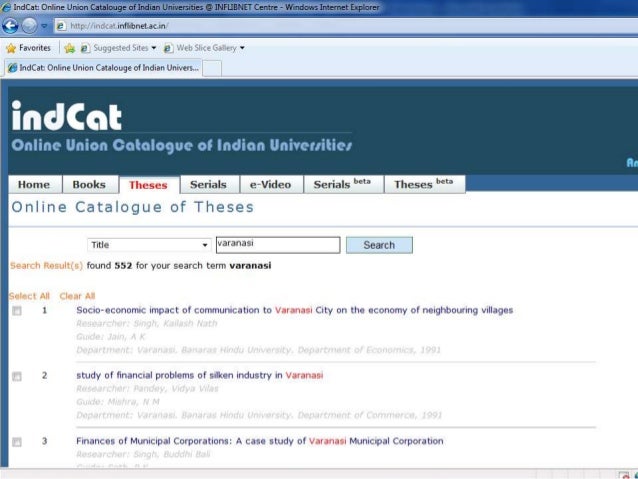
Task: Tick the checkbox for result 3
Action: tap(17, 442)
